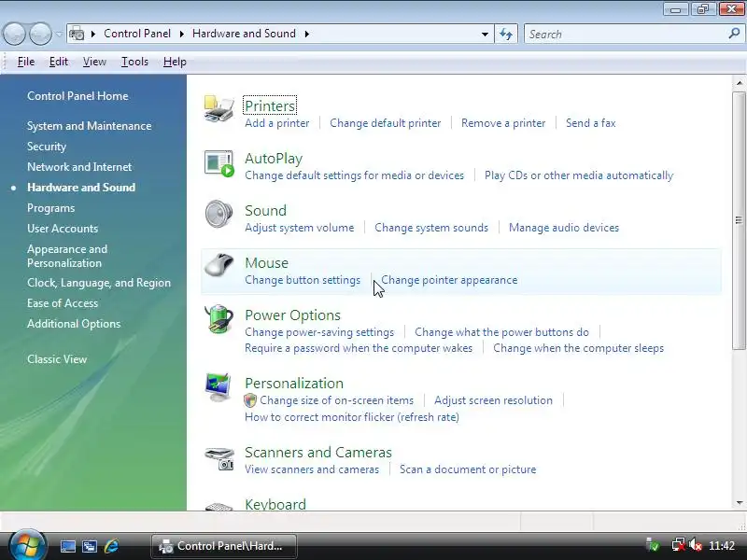747x560 pixels.
Task: Click Remove a printer link
Action: click(x=503, y=123)
